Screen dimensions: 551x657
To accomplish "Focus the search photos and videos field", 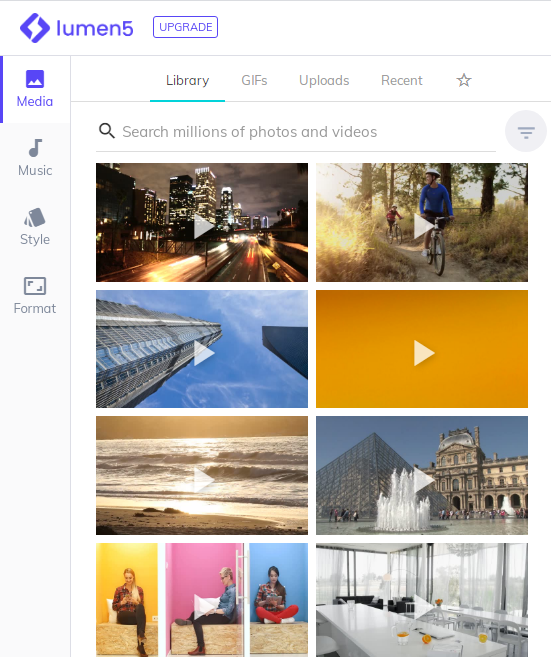I will click(296, 132).
